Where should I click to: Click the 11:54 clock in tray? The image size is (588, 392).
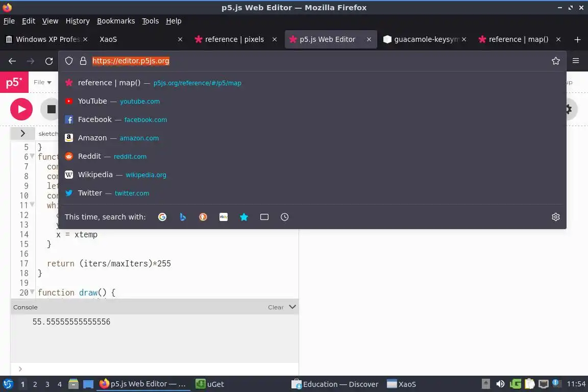coord(576,384)
